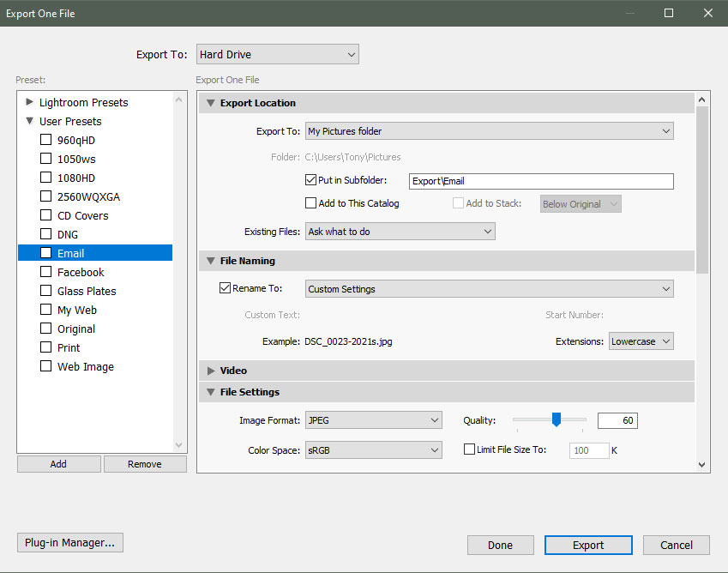The image size is (728, 573).
Task: Open the Image Format JPEG dropdown
Action: [373, 420]
